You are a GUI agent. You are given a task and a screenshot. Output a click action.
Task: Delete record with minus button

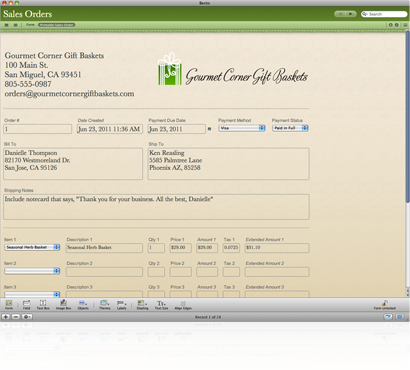point(16,317)
